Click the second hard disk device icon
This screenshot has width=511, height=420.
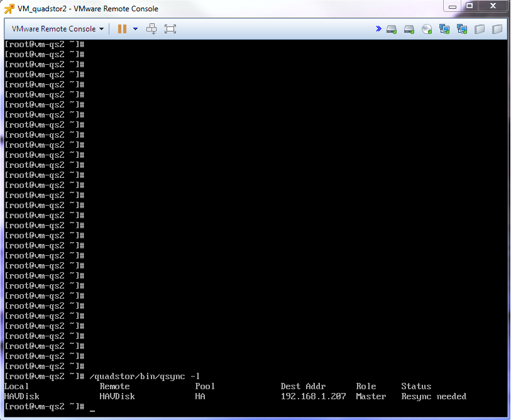(x=409, y=29)
